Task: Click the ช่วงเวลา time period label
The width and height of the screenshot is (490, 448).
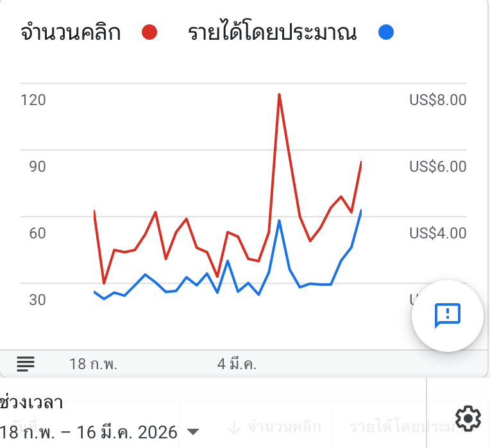Action: pyautogui.click(x=32, y=404)
